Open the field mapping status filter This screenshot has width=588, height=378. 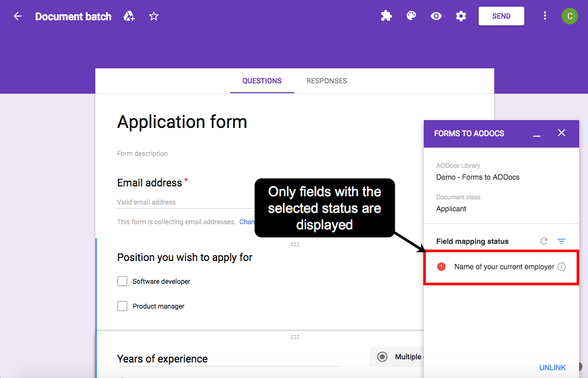562,241
